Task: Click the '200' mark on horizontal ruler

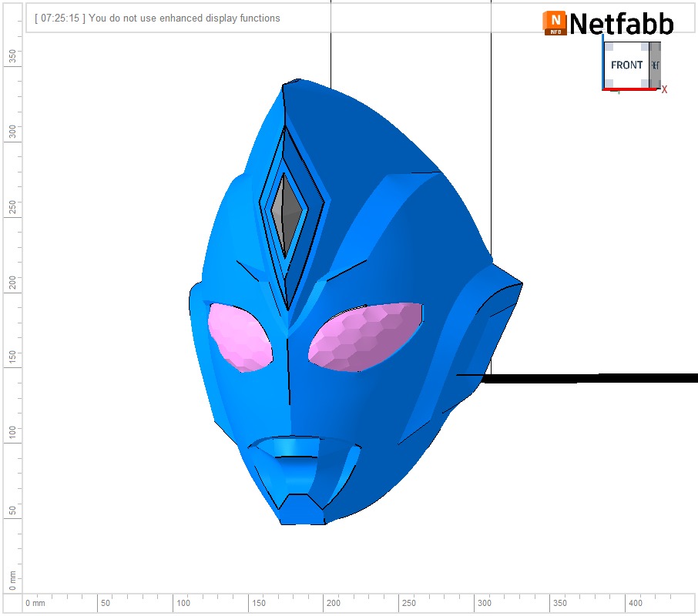Action: 333,603
